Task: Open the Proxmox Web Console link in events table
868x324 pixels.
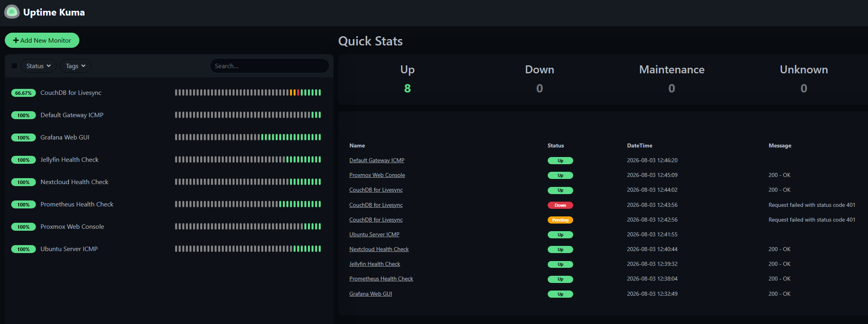Action: (377, 175)
